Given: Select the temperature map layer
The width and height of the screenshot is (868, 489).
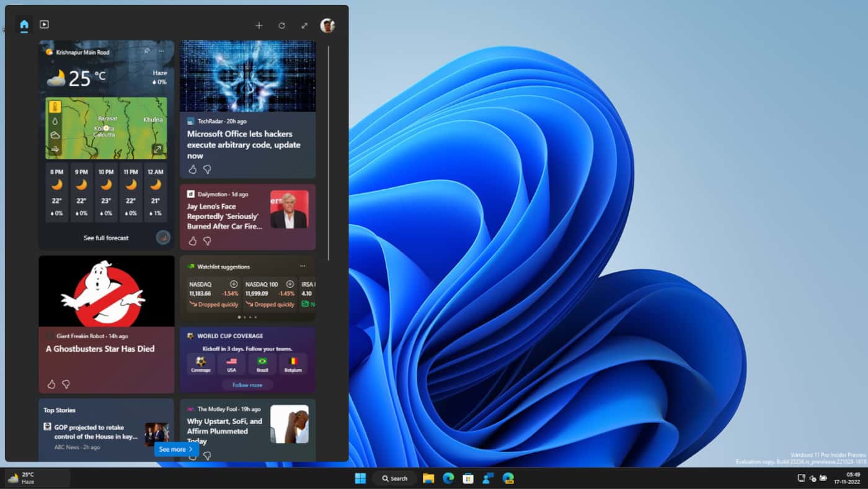Looking at the screenshot, I should pos(55,106).
